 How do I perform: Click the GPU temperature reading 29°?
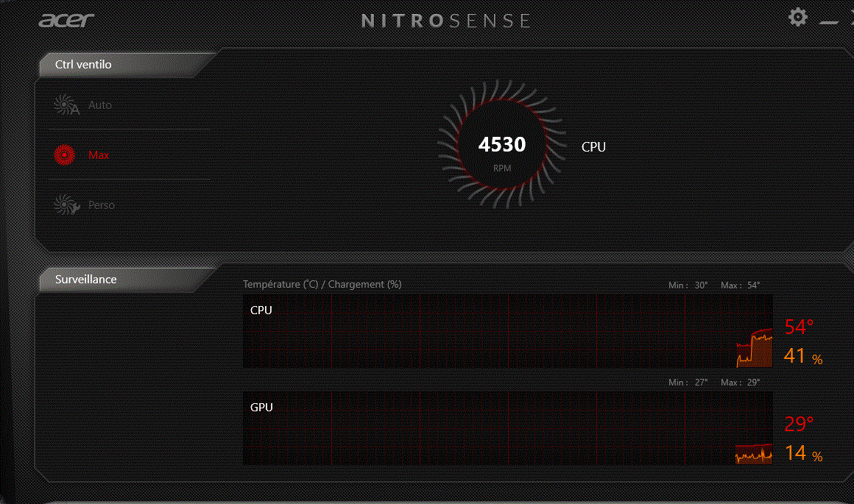[x=799, y=424]
